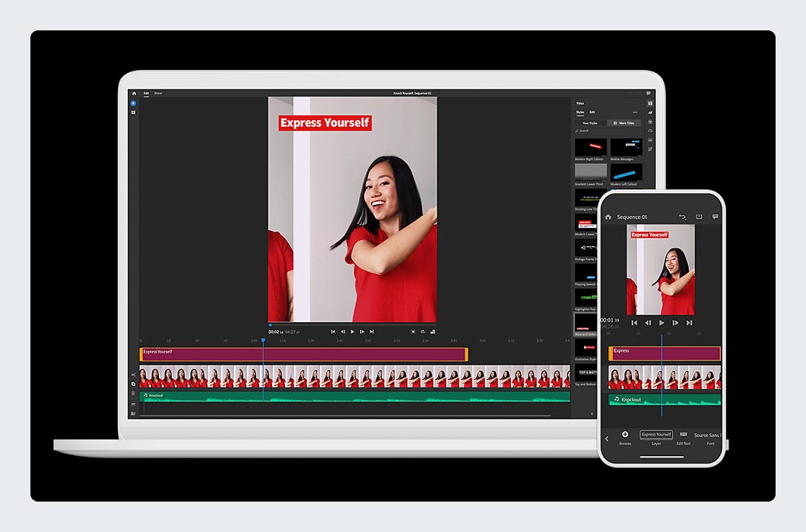Collapse panel arrow at bottom of Titles panel
The image size is (806, 532).
pos(592,413)
